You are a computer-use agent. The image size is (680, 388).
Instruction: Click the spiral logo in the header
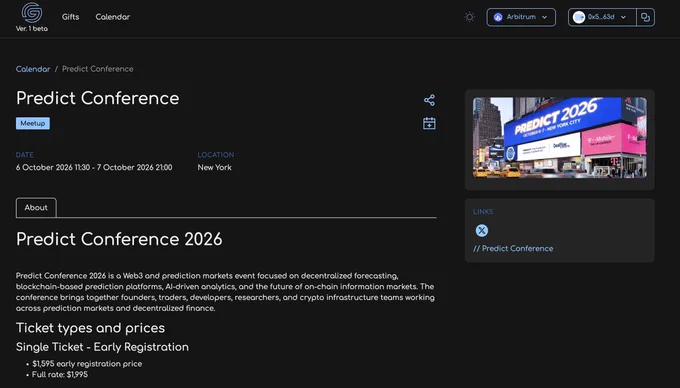tap(32, 13)
